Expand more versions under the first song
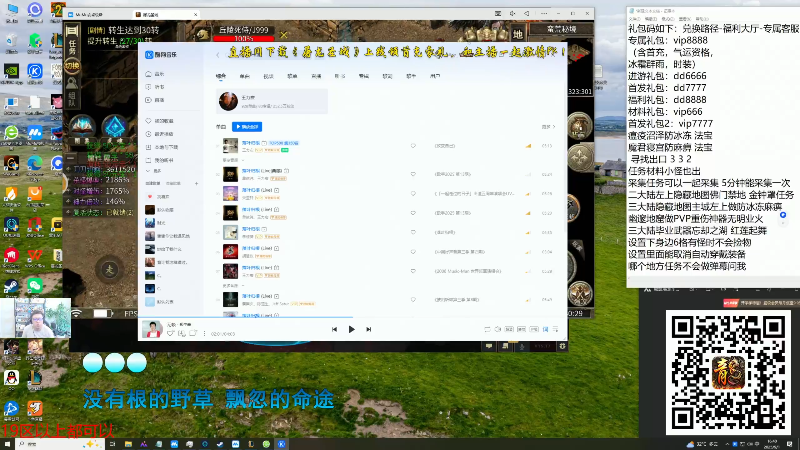 pyautogui.click(x=234, y=160)
